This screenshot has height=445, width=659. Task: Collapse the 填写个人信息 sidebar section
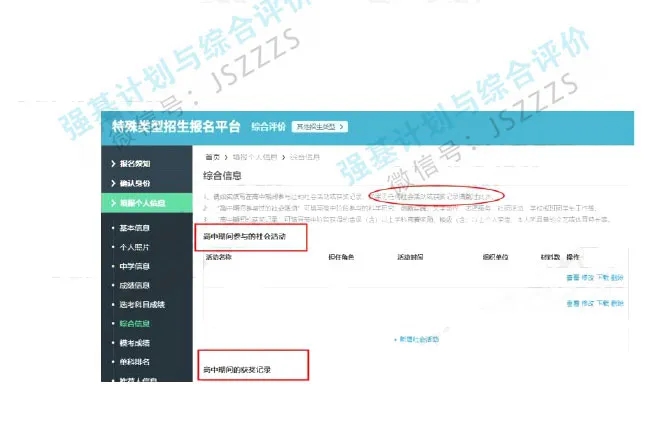tap(143, 204)
